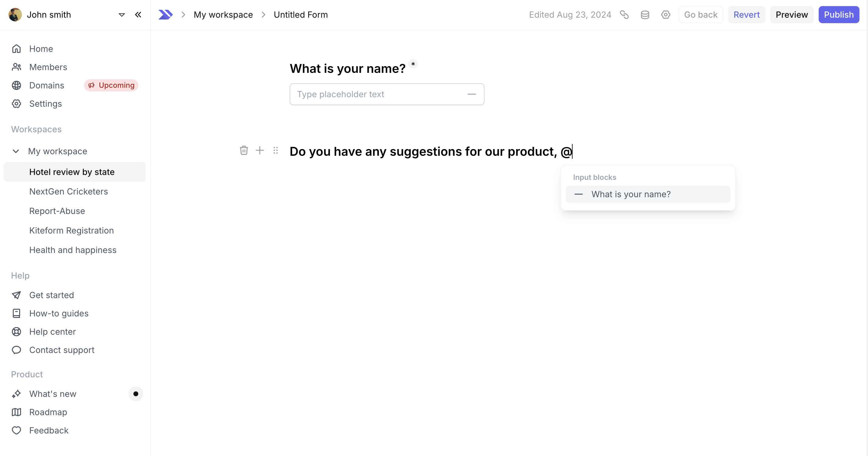Open form settings gear icon in header

[x=665, y=15]
